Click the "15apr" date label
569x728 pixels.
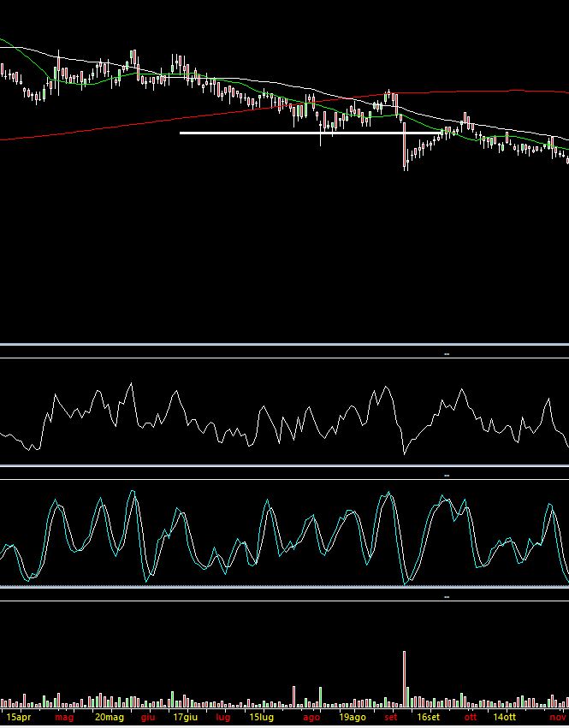(19, 718)
